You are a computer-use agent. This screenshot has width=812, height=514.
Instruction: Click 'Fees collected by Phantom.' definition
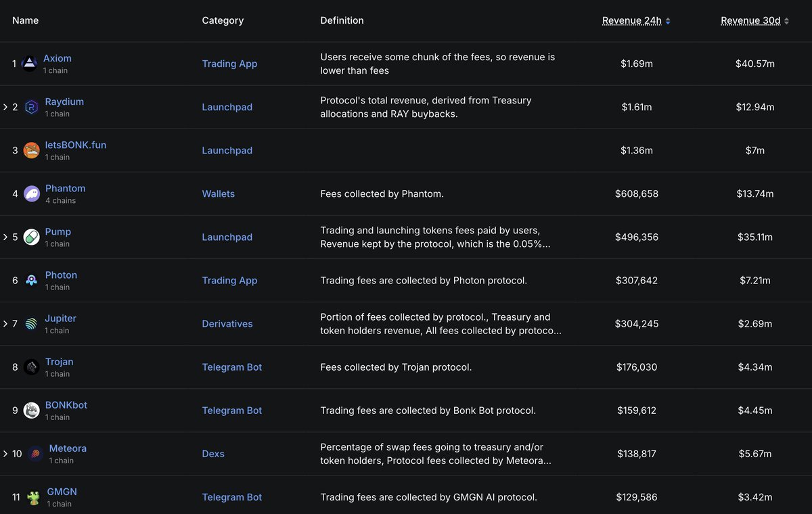click(382, 193)
